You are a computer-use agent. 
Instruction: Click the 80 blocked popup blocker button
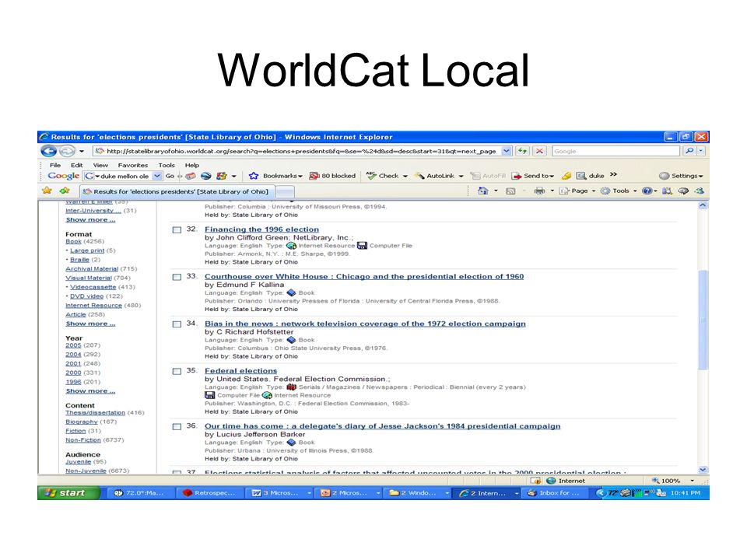click(332, 176)
